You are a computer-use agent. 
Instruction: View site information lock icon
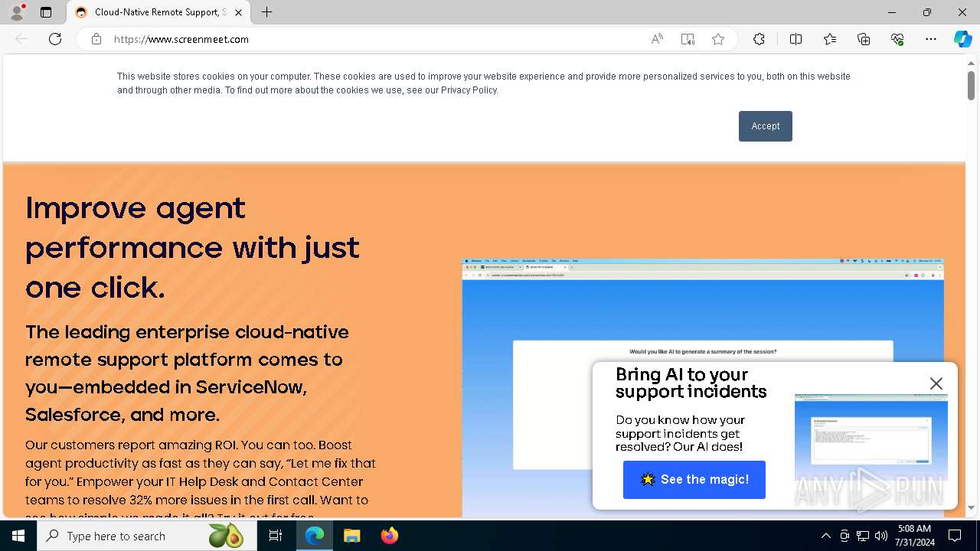[x=96, y=39]
